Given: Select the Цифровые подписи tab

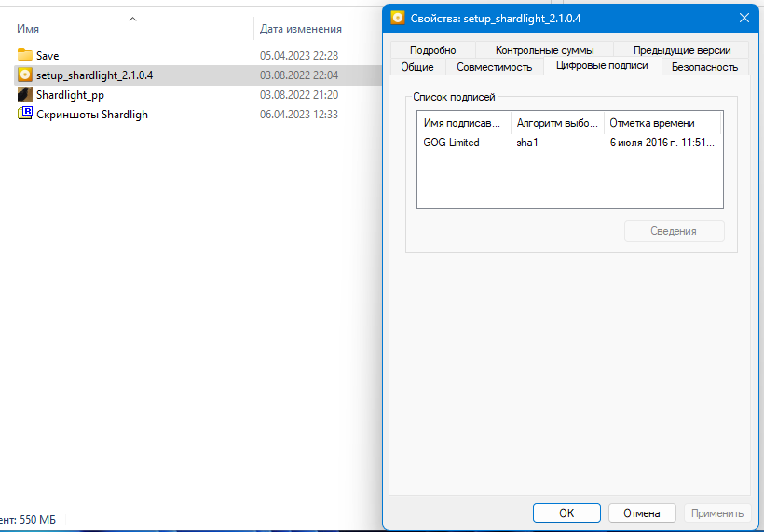Looking at the screenshot, I should pos(602,65).
